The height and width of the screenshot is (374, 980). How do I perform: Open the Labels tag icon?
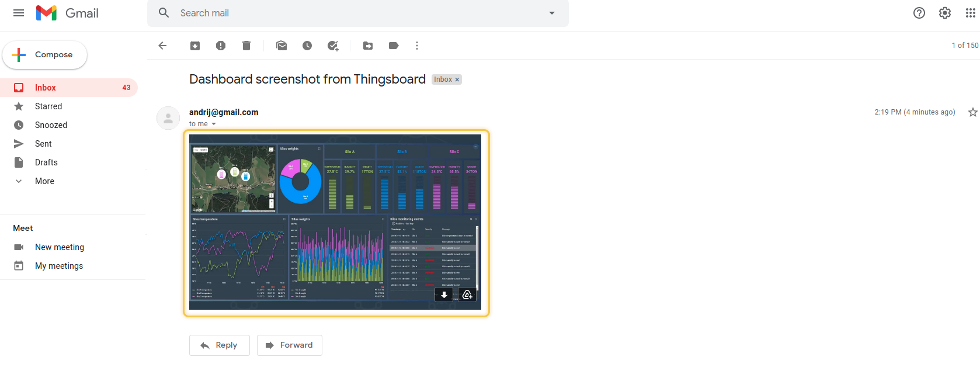(x=394, y=46)
